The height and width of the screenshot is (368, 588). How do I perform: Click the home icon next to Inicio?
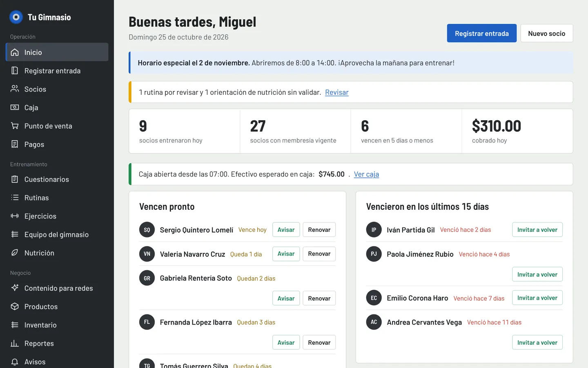pos(15,52)
